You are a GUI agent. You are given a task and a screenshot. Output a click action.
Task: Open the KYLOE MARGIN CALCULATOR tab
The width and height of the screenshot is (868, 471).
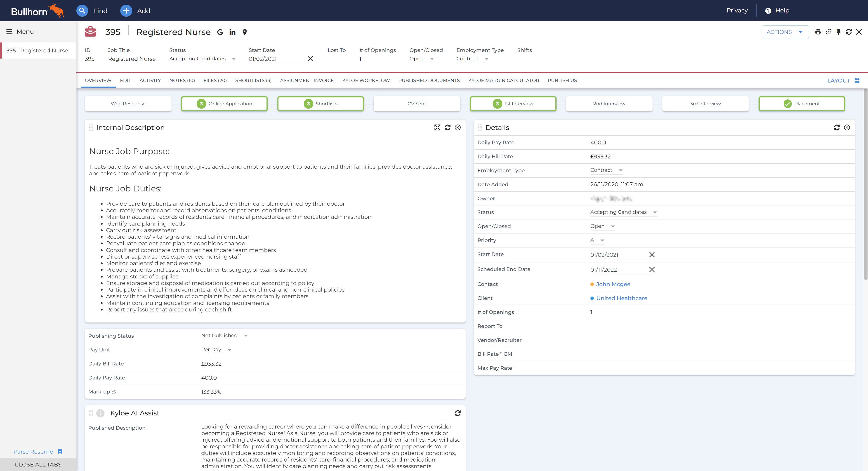[x=503, y=80]
